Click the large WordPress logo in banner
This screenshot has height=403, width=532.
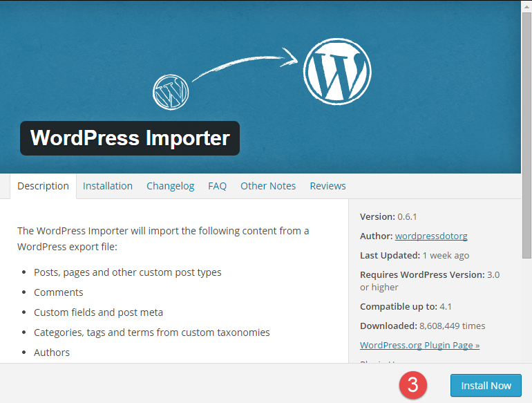(x=337, y=71)
